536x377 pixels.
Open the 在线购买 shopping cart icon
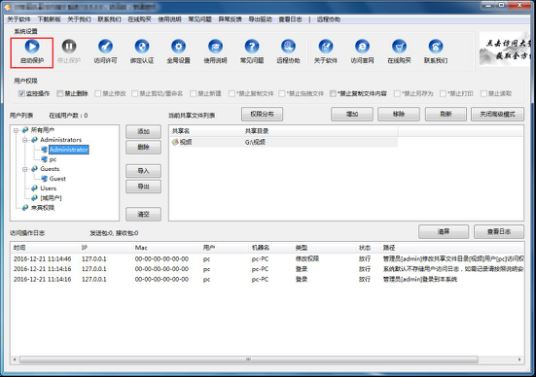pos(399,46)
